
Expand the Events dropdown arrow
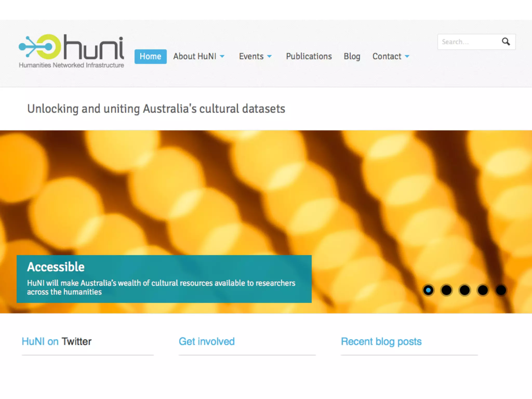[269, 56]
